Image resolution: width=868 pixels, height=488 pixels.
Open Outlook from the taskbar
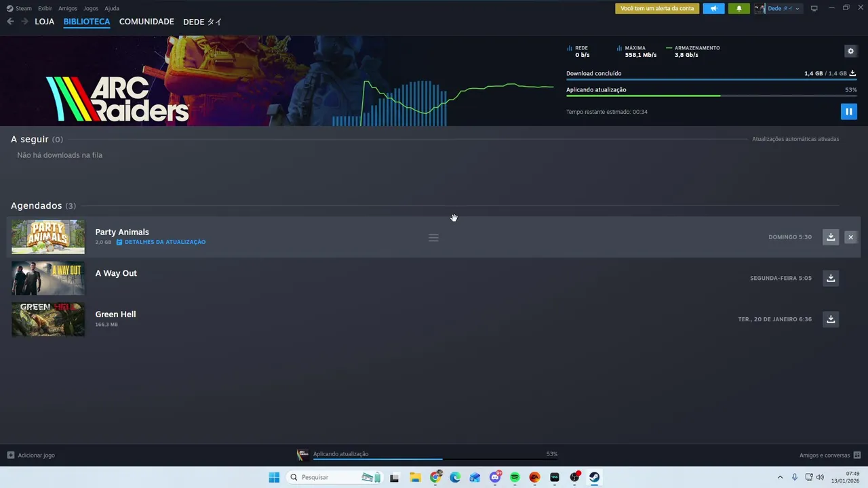click(475, 477)
